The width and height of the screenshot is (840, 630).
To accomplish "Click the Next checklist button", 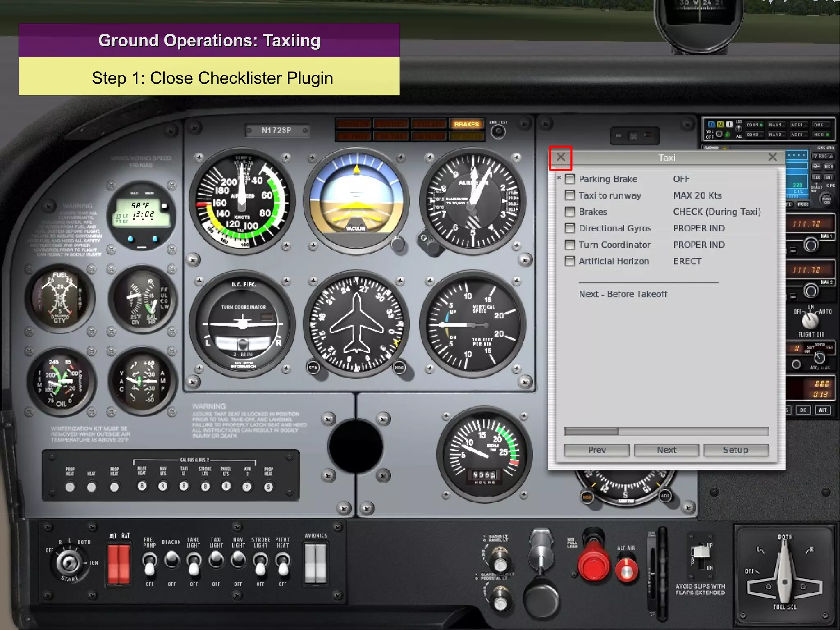I will [x=666, y=450].
